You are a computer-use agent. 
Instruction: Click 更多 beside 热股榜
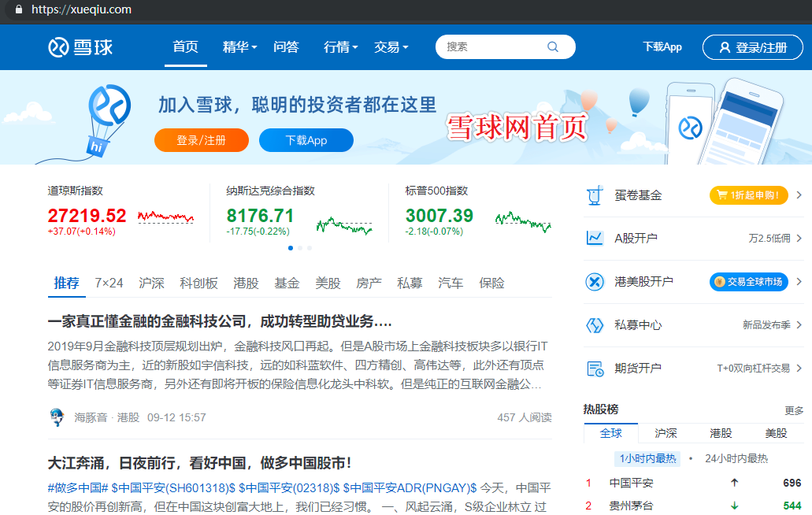tap(794, 410)
